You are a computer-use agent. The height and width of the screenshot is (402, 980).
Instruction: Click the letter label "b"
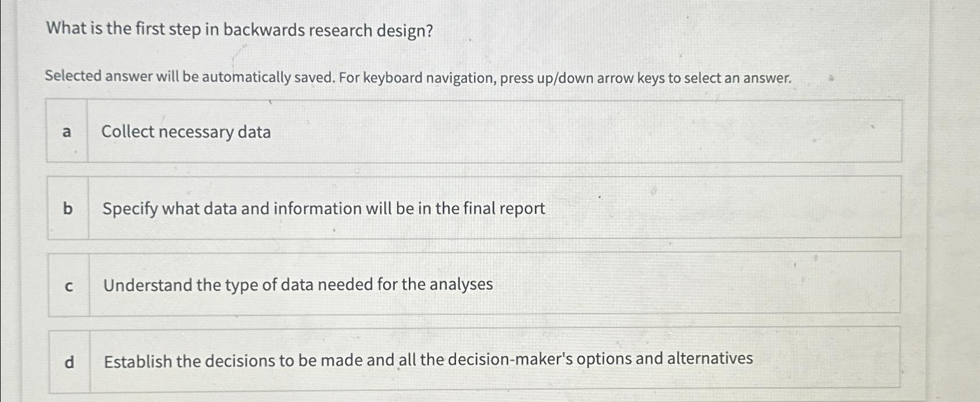coord(68,209)
